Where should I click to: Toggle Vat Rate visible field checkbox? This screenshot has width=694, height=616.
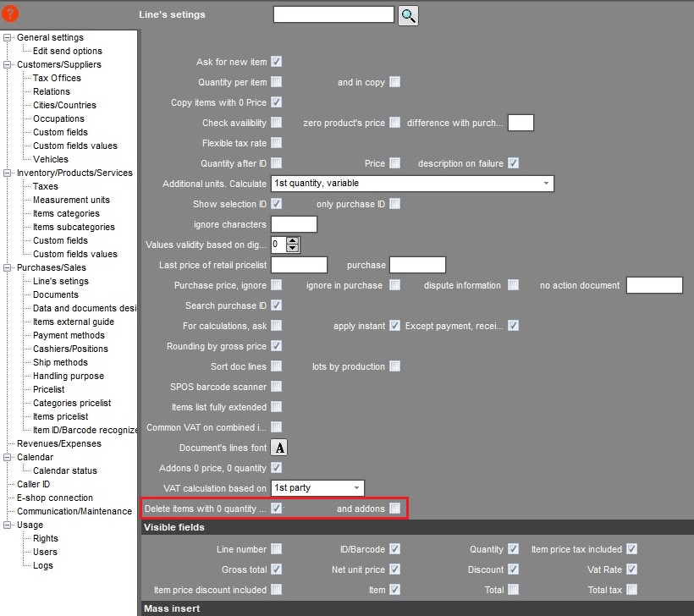(x=631, y=569)
